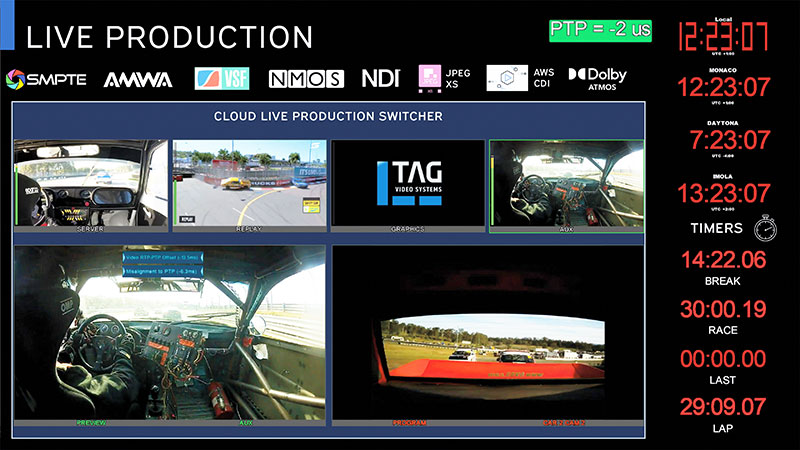Click the LAP timer 29:09.07
Viewport: 800px width, 450px height.
coord(723,407)
